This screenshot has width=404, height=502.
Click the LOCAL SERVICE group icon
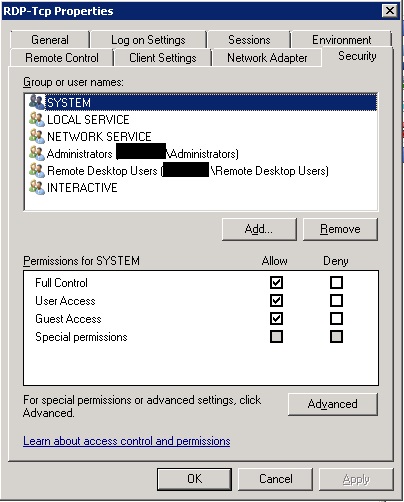coord(37,119)
